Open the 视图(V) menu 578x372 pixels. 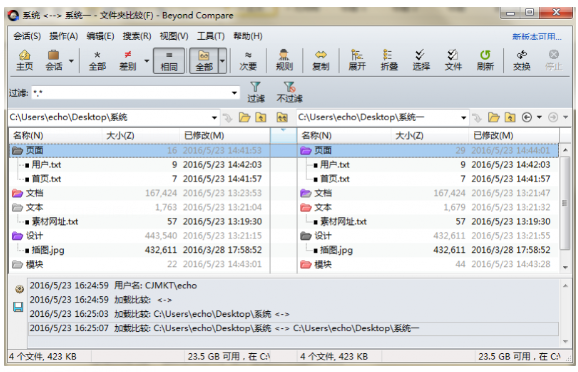(174, 36)
